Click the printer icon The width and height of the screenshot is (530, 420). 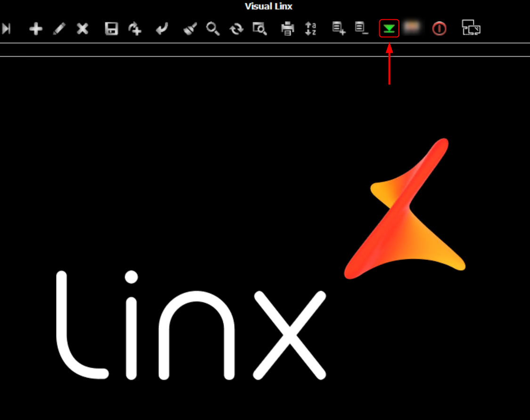pyautogui.click(x=286, y=28)
